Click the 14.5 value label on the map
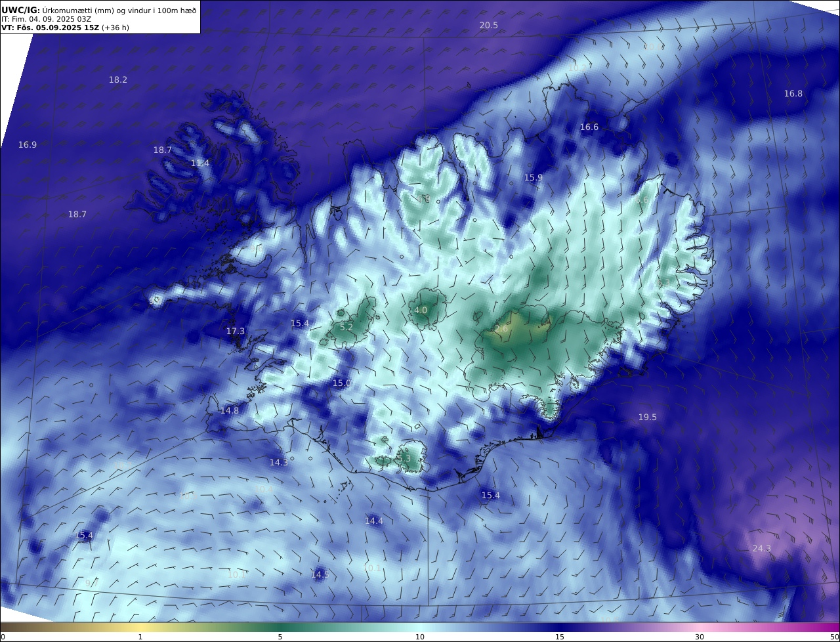This screenshot has width=840, height=642. 320,574
